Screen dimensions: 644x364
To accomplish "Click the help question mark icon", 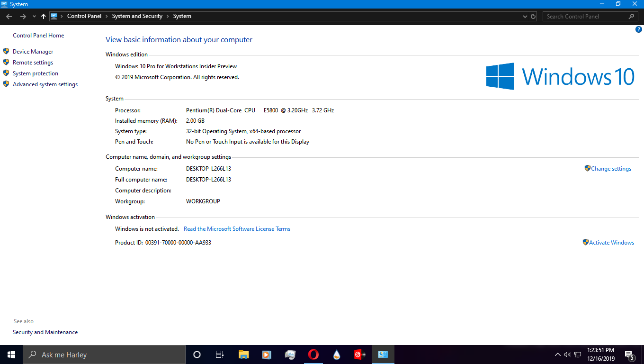I will [x=638, y=29].
